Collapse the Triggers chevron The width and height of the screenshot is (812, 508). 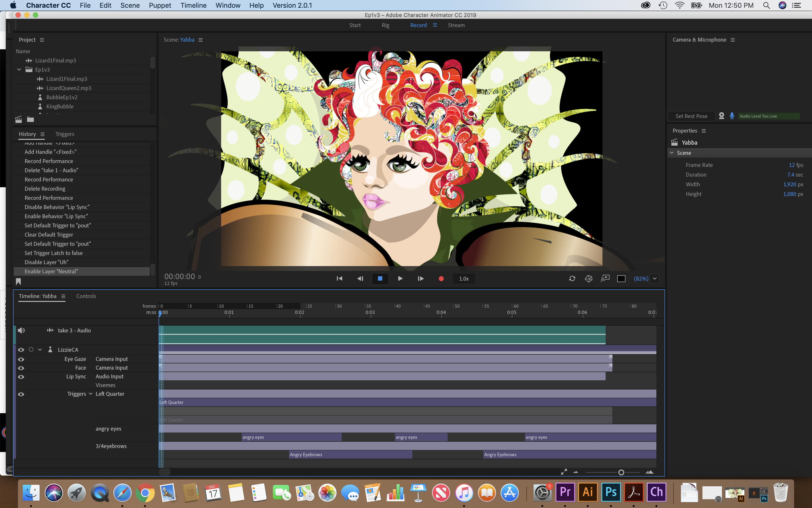[91, 394]
